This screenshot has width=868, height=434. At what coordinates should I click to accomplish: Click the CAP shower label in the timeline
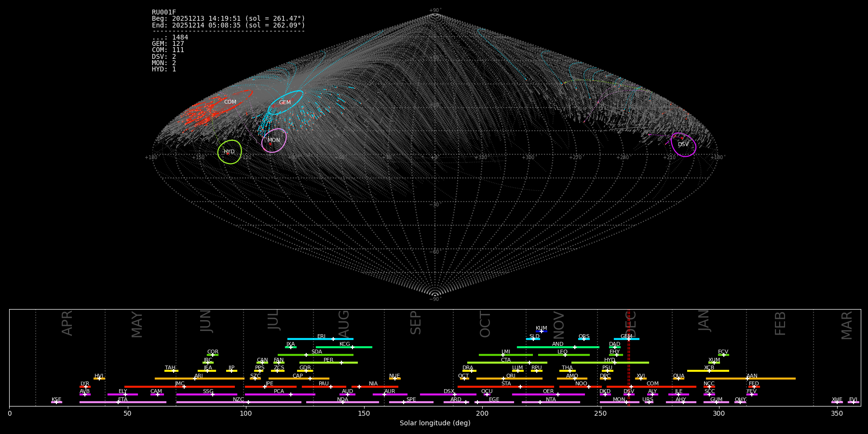298,376
